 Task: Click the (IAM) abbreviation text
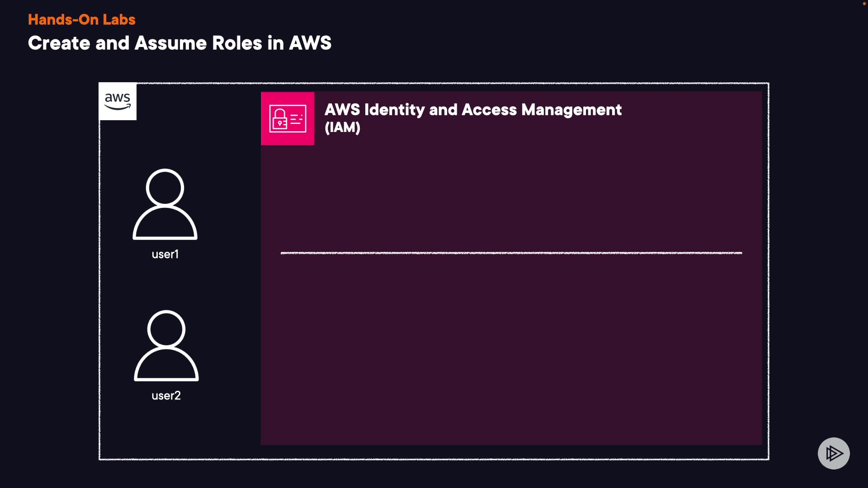(x=342, y=127)
